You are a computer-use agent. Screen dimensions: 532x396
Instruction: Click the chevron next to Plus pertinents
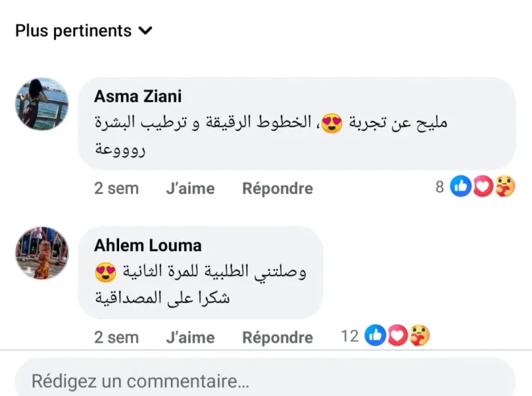145,31
